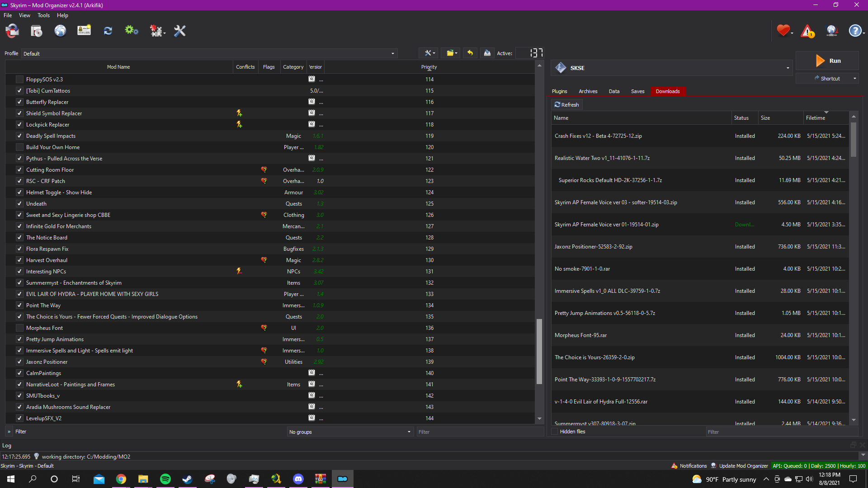Open Google Chrome from the taskbar
Image resolution: width=868 pixels, height=488 pixels.
[x=121, y=479]
